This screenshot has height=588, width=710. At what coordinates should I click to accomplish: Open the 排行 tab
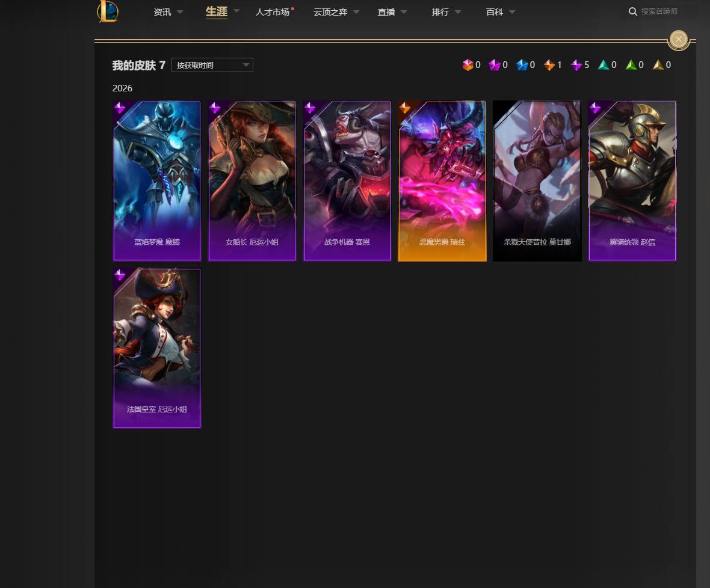[440, 12]
